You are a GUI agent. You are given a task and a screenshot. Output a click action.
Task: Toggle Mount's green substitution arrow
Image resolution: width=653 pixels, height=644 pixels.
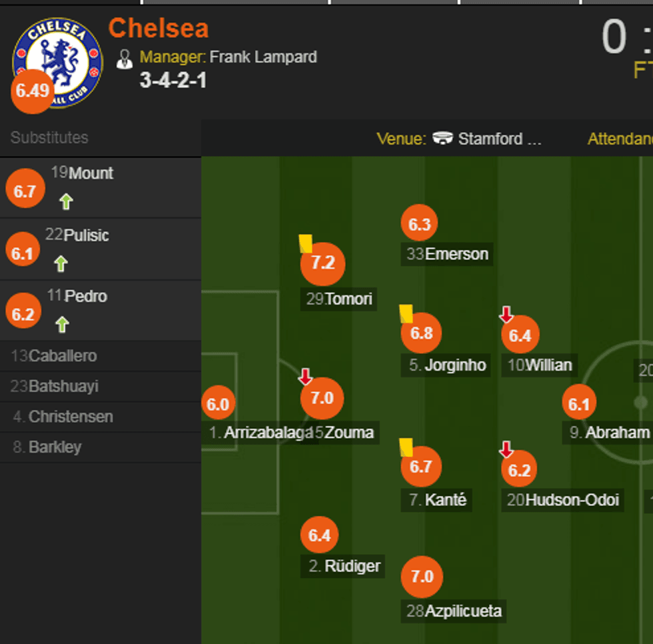(x=65, y=201)
